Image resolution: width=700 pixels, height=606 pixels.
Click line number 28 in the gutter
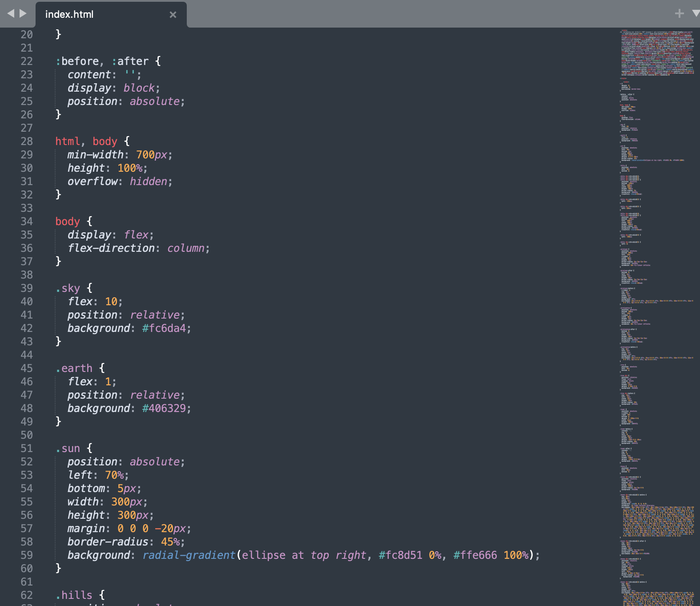pos(27,141)
